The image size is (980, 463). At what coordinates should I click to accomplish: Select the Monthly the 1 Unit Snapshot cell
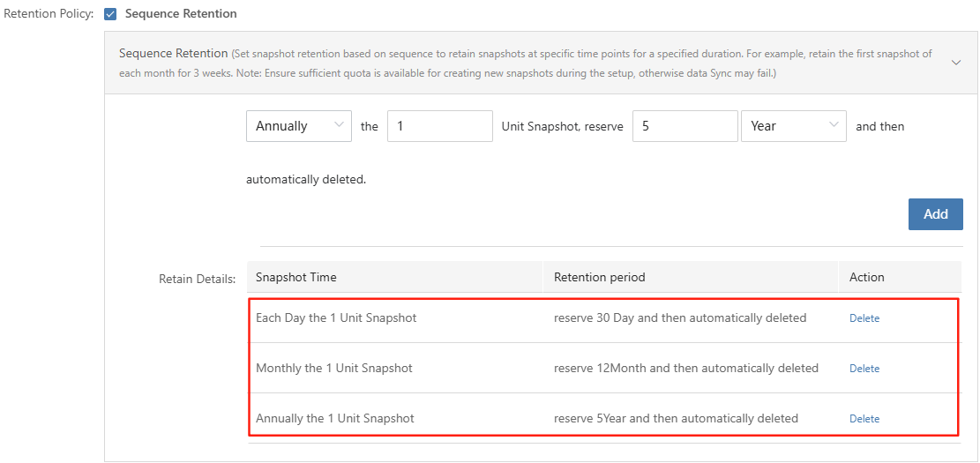coord(334,368)
